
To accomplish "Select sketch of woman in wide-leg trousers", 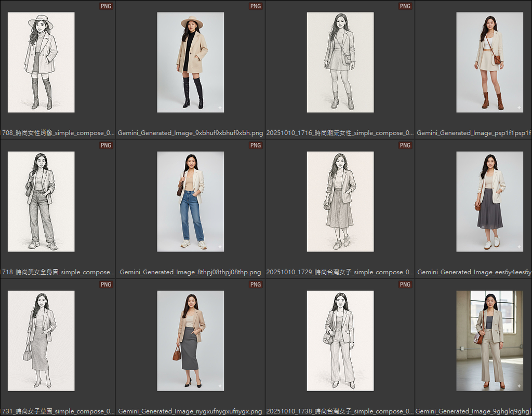I will click(x=340, y=341).
